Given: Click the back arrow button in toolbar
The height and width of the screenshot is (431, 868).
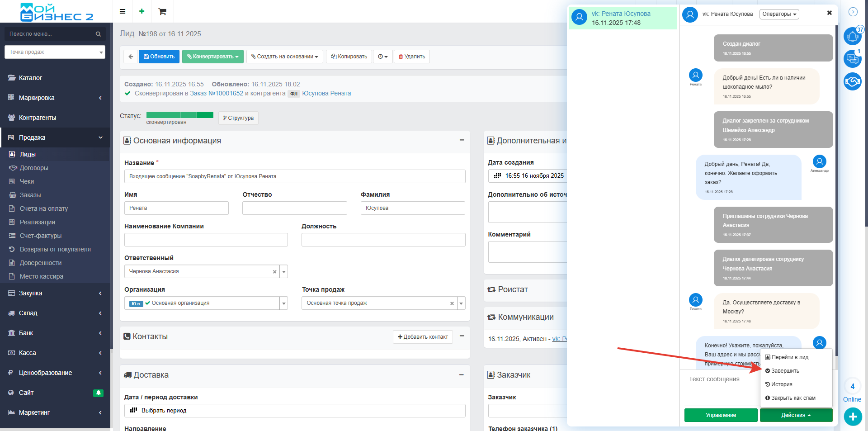Looking at the screenshot, I should (x=131, y=57).
